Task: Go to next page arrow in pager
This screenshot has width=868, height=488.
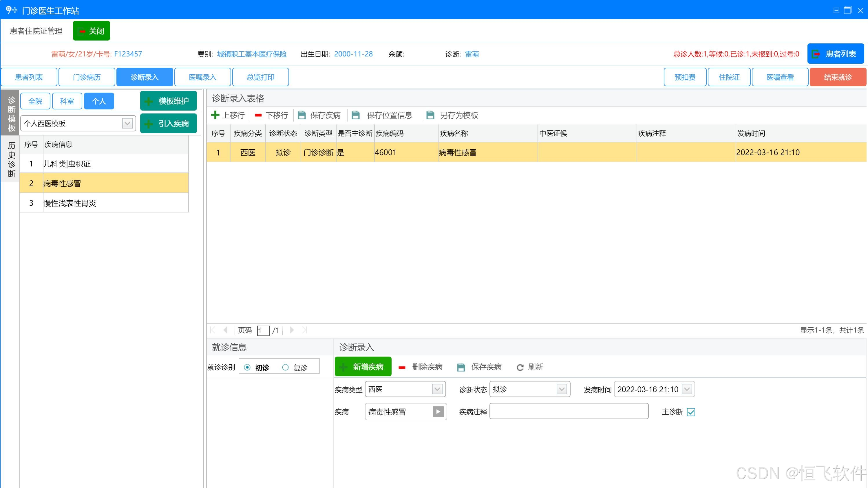Action: (292, 330)
